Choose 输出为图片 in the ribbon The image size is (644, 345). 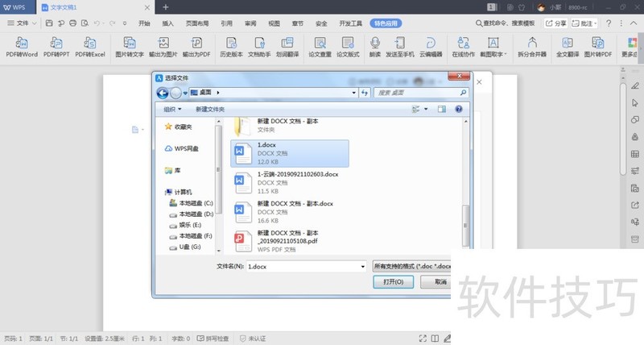tap(163, 47)
